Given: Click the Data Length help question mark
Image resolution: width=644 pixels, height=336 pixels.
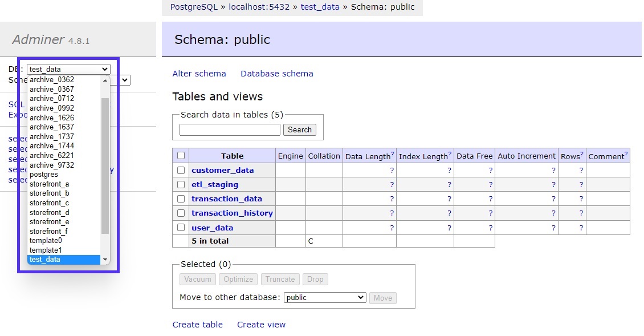Looking at the screenshot, I should point(393,155).
